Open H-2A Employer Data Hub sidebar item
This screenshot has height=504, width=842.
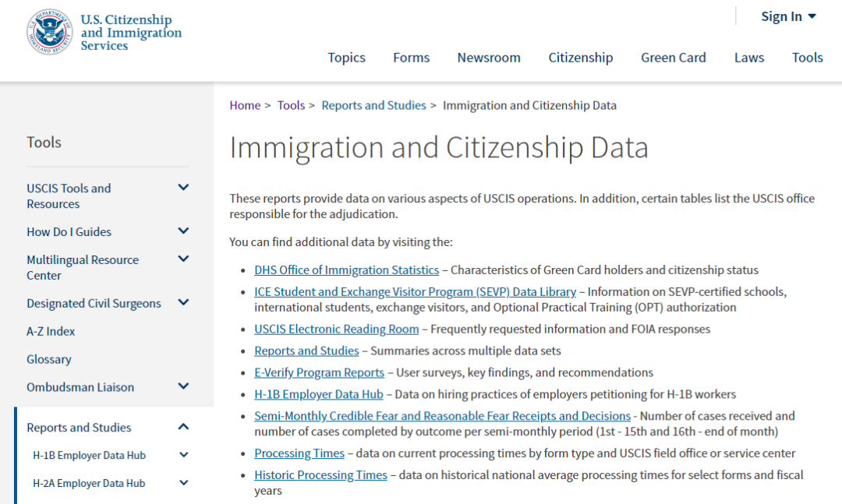pyautogui.click(x=89, y=483)
